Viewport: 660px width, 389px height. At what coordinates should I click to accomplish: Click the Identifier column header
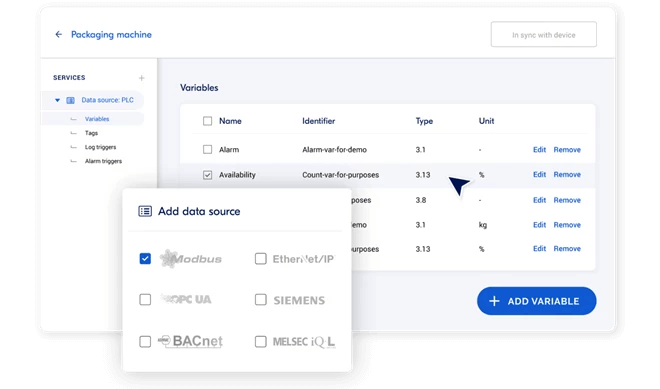coord(319,121)
